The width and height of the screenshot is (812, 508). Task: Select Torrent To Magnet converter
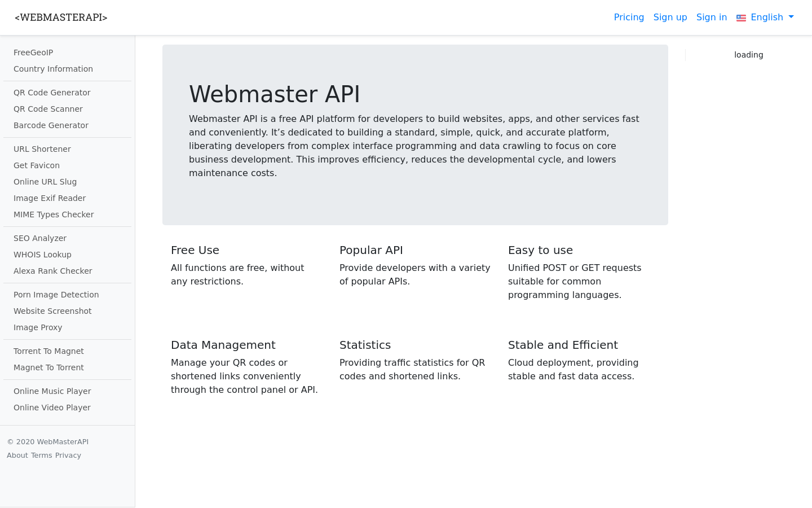point(48,351)
